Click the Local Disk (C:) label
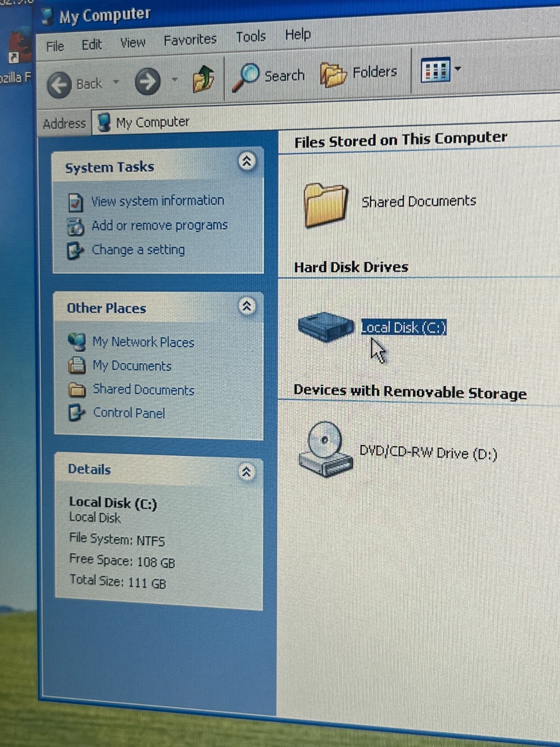The width and height of the screenshot is (560, 747). coord(404,327)
